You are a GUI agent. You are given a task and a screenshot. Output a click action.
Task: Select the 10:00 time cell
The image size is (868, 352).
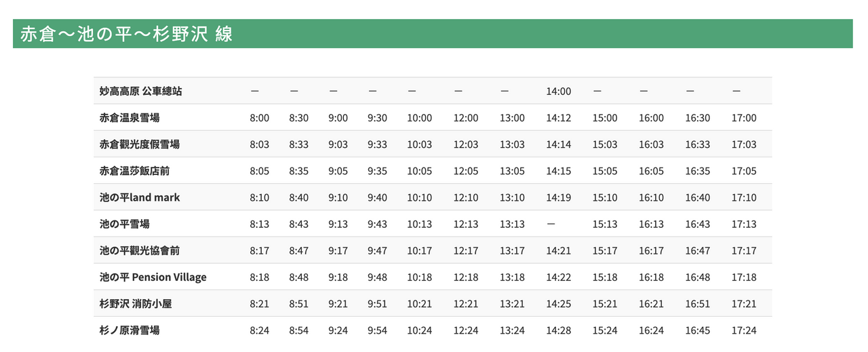420,117
